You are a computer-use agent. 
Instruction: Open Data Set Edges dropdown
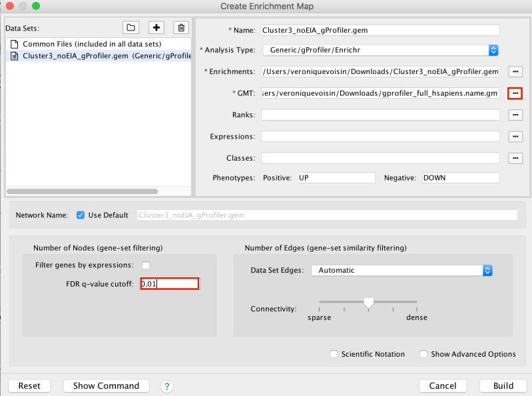(x=401, y=271)
